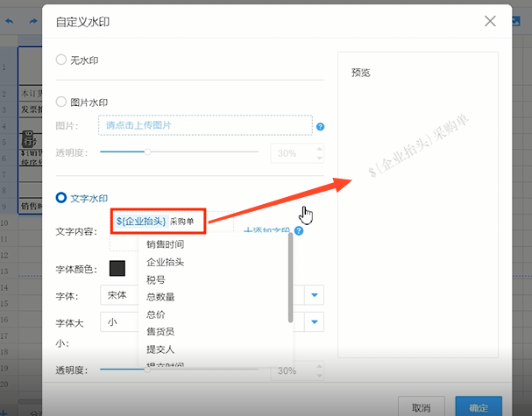Click the help icon beside 添加文印 link
The height and width of the screenshot is (416, 532).
coord(300,231)
